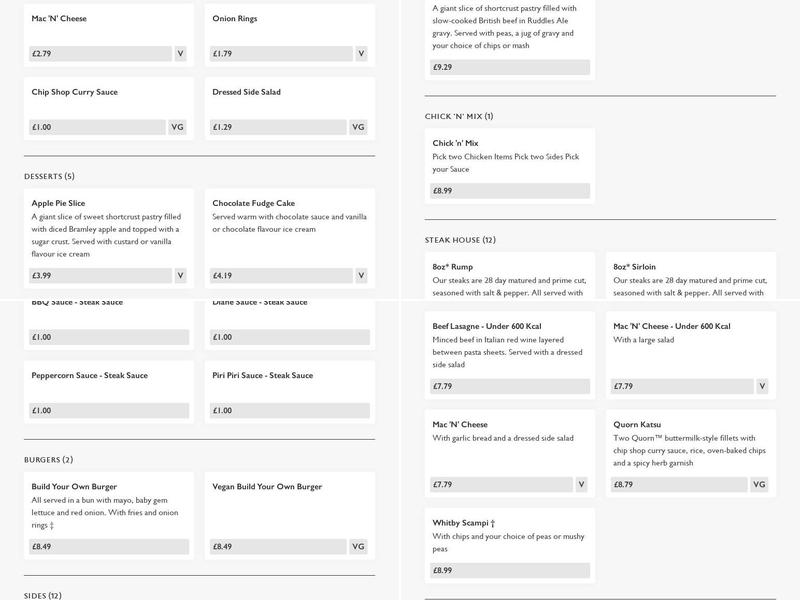Viewport: 800px width, 600px height.
Task: Click the V badge on Onion Rings
Action: [x=361, y=54]
